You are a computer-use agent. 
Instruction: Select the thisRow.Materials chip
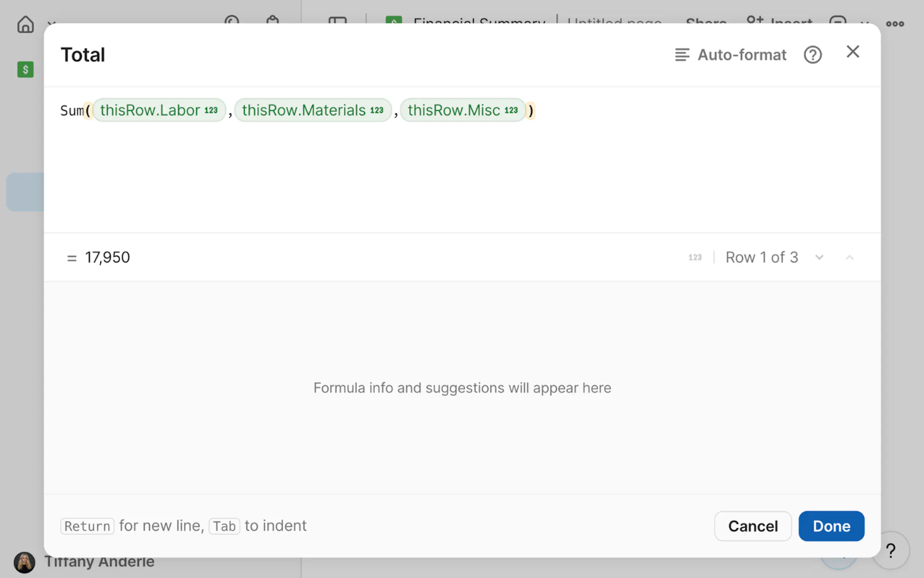(312, 111)
